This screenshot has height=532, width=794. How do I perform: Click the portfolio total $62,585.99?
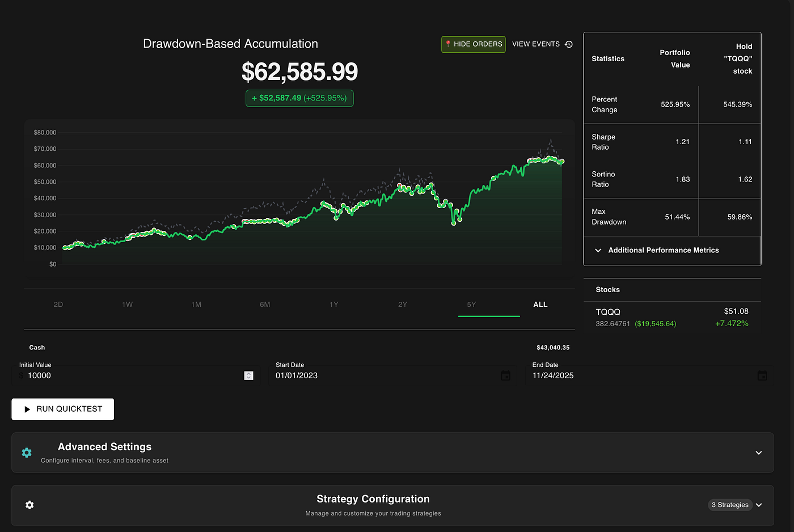(x=299, y=71)
